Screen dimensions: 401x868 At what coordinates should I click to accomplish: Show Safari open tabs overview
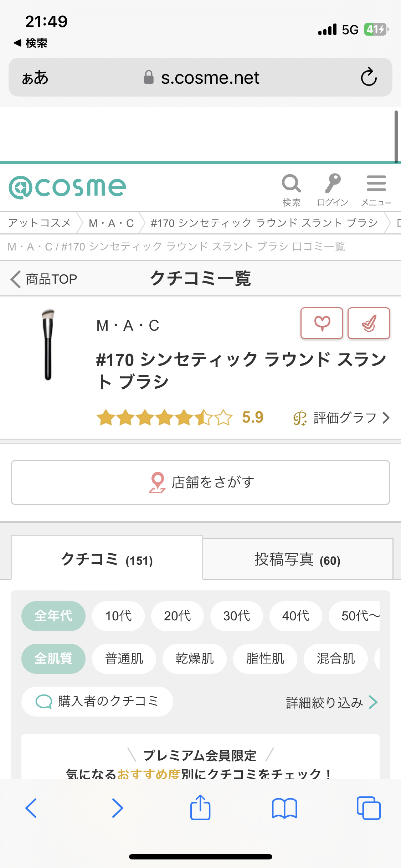tap(369, 808)
